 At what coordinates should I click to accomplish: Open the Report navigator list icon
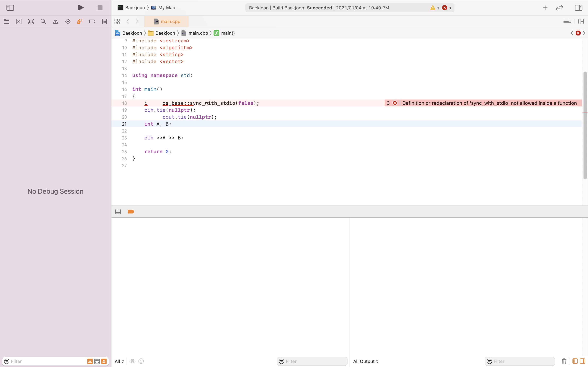click(105, 21)
